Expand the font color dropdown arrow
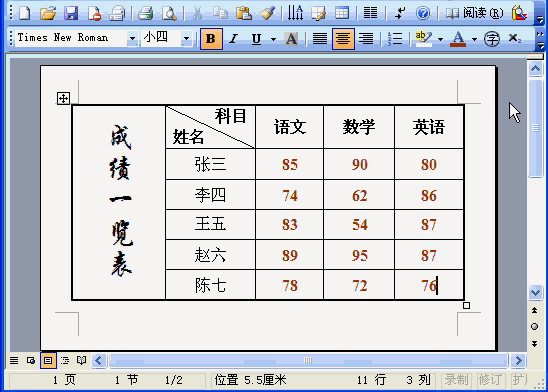The image size is (548, 392). pyautogui.click(x=474, y=39)
